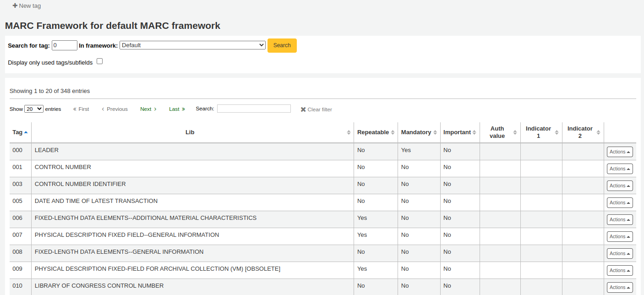The width and height of the screenshot is (644, 295).
Task: Sort by the Lib column header
Action: 192,132
